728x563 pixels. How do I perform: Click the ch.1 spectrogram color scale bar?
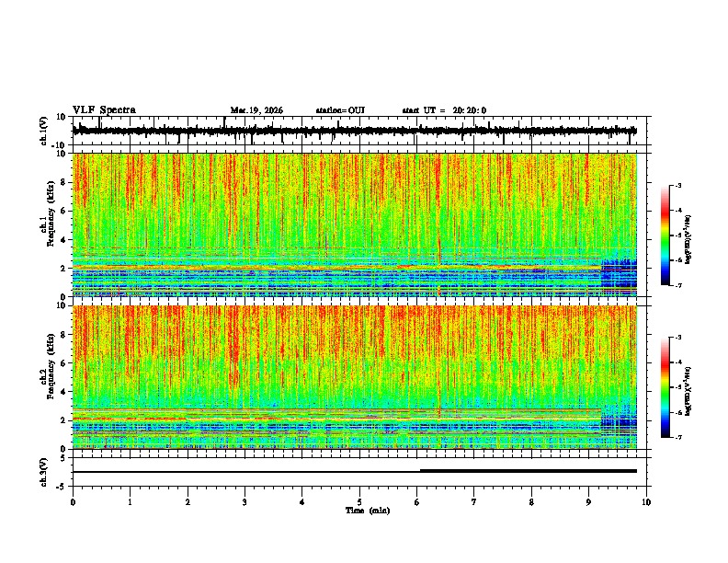click(665, 235)
